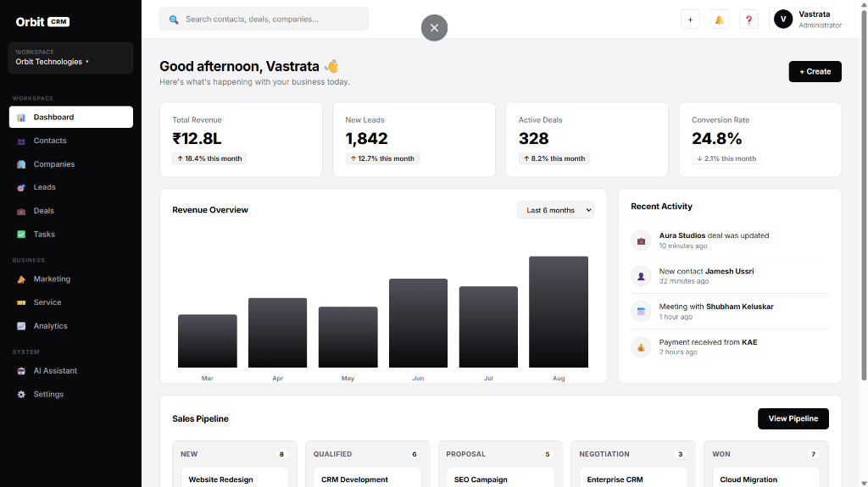The width and height of the screenshot is (868, 487).
Task: Go to Contacts in sidebar
Action: click(x=71, y=141)
